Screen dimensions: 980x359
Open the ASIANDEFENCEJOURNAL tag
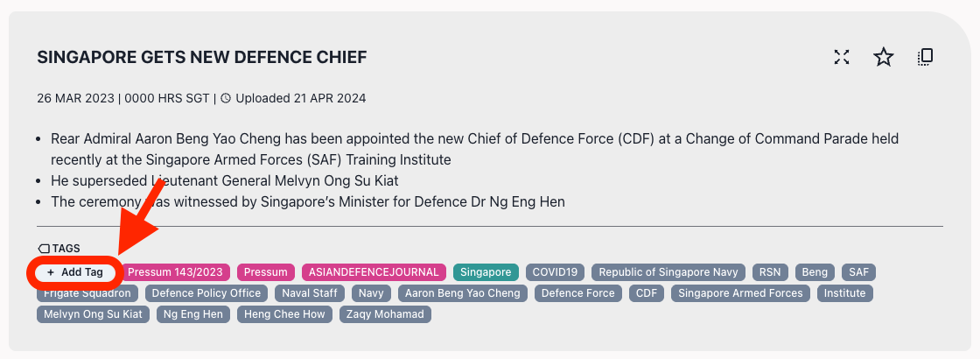tap(374, 272)
